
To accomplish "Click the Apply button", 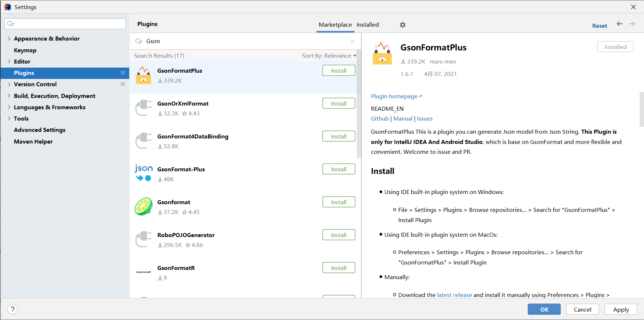I will click(x=621, y=309).
